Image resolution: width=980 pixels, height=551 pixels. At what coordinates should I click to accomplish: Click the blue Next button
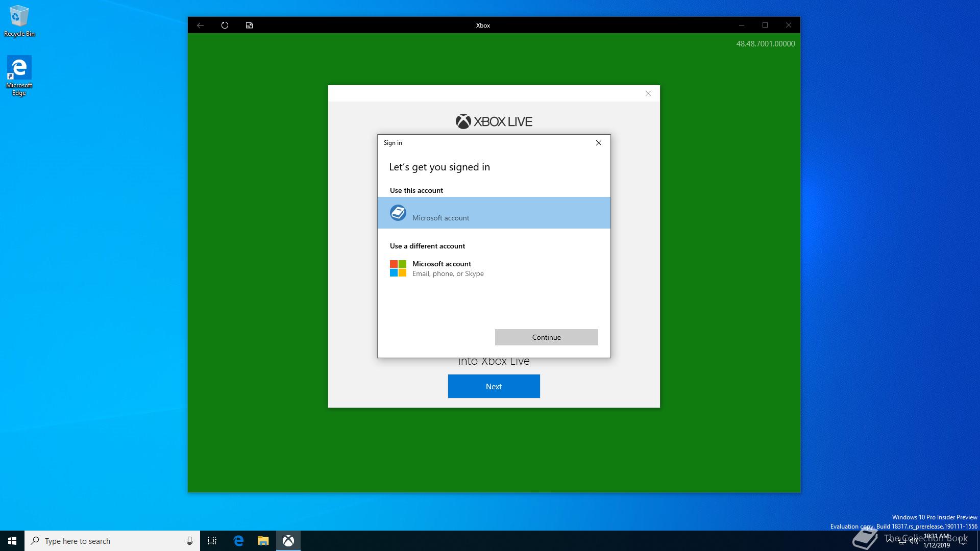(494, 386)
